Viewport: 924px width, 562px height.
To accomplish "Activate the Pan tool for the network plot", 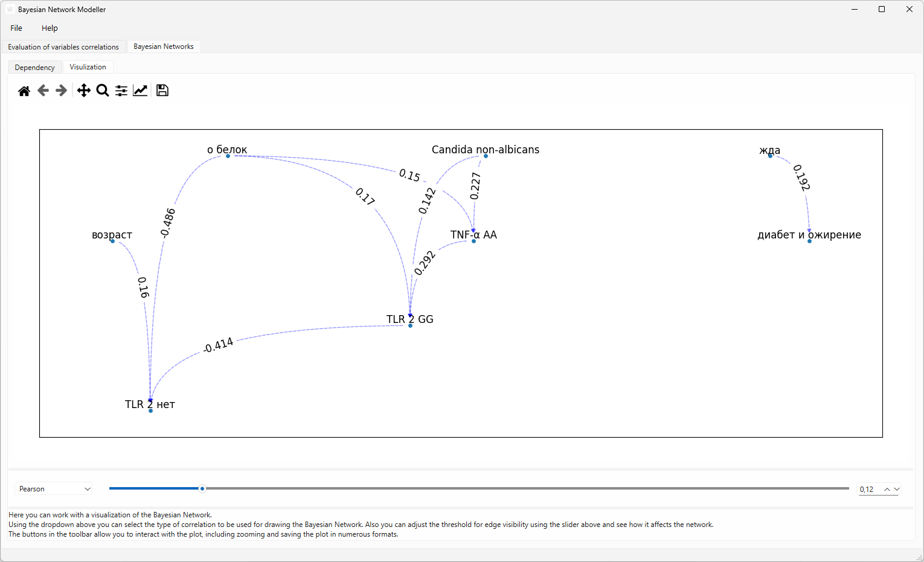I will (83, 90).
